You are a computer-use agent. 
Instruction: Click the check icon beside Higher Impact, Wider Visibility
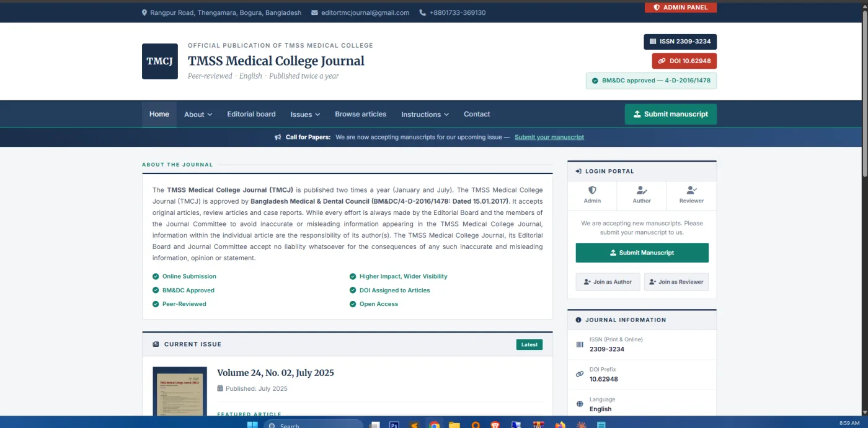click(353, 276)
